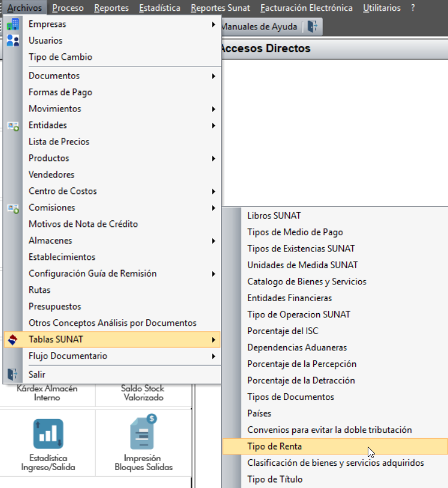448x488 pixels.
Task: Choose Lista de Precios entry
Action: [x=112, y=141]
